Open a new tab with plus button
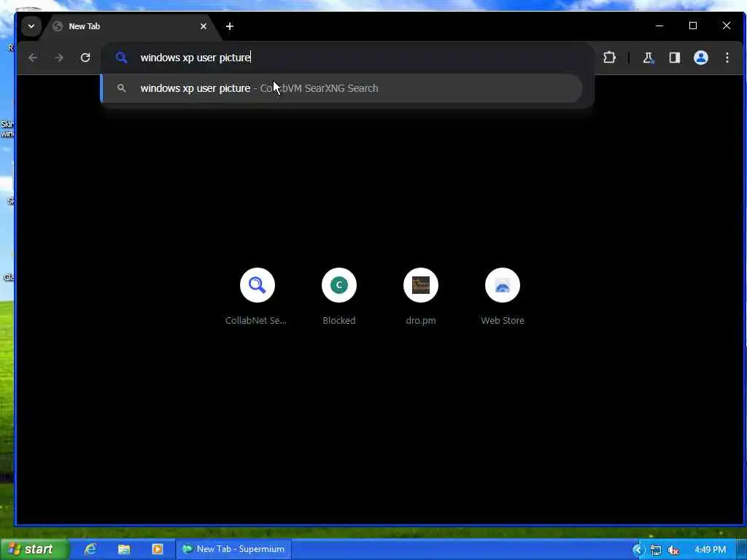This screenshot has width=747, height=560. (230, 26)
